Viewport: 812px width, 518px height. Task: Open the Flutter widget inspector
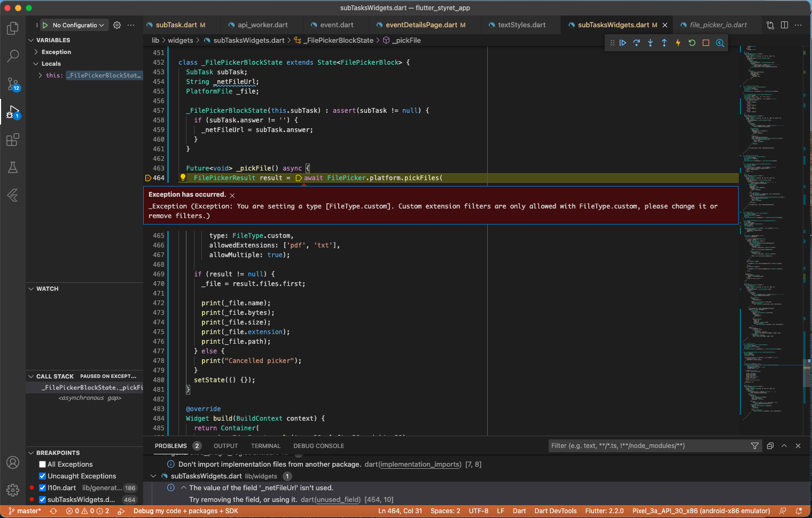tap(720, 43)
